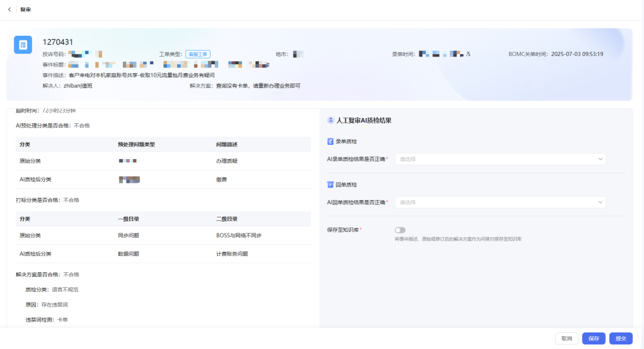
Task: Click the 取消 cancel button
Action: pos(566,338)
